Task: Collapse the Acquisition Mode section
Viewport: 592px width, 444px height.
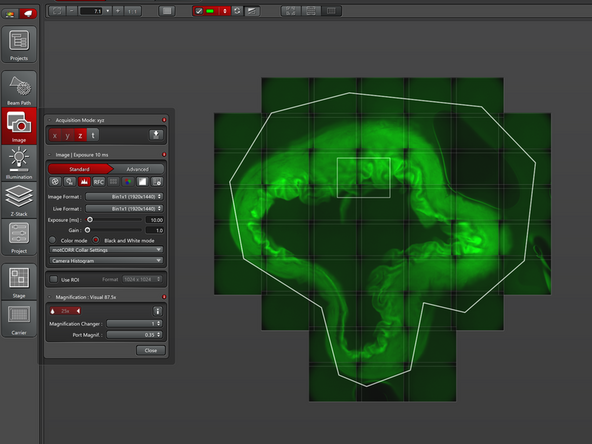Action: (49, 120)
